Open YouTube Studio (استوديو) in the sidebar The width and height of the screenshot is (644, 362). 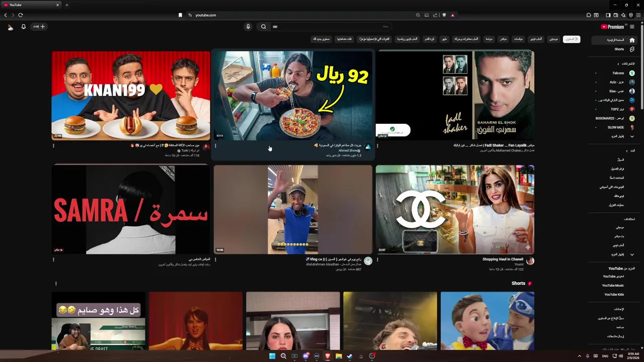(613, 277)
